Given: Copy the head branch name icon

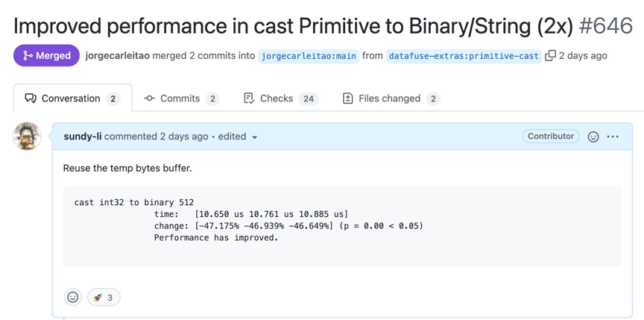Looking at the screenshot, I should pos(550,55).
